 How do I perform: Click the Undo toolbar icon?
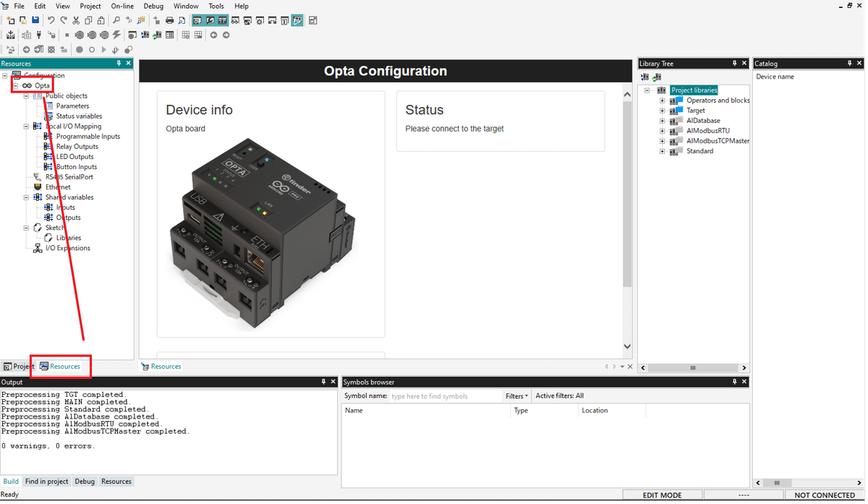(51, 20)
